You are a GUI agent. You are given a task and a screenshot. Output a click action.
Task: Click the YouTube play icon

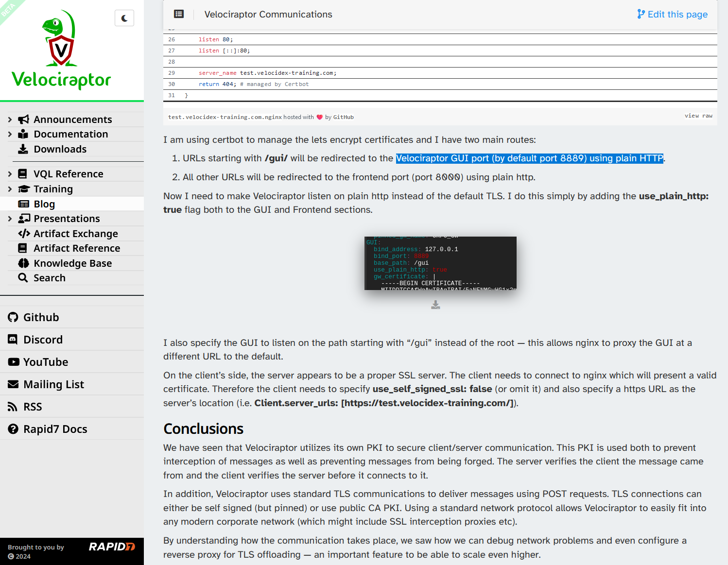(14, 362)
